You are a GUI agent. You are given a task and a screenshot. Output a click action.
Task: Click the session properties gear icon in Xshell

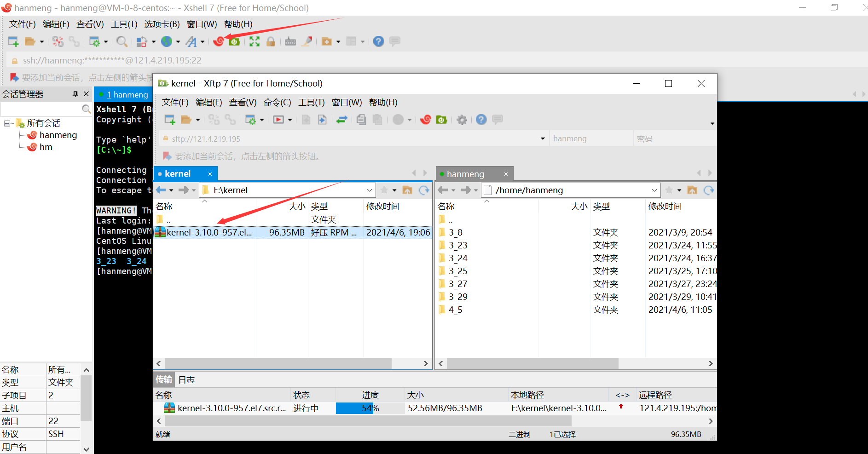94,41
